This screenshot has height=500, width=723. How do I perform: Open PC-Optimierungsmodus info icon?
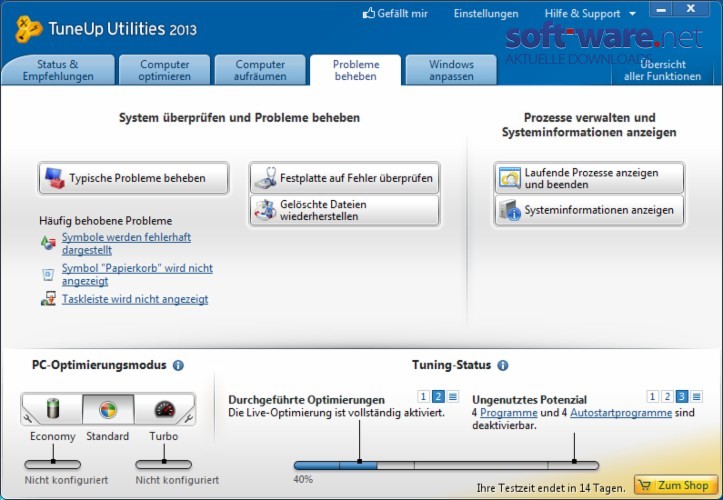click(x=178, y=365)
